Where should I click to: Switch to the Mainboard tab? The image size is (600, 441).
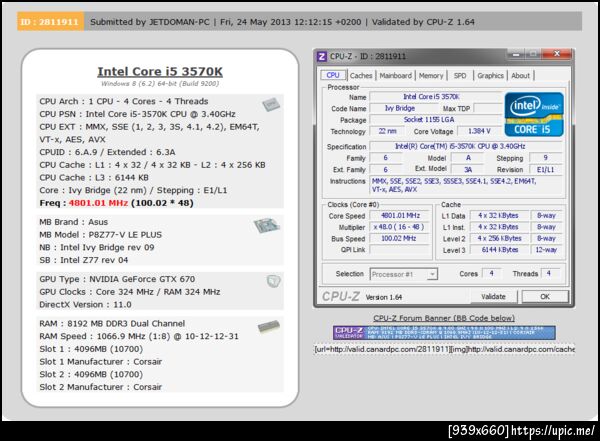tap(395, 76)
